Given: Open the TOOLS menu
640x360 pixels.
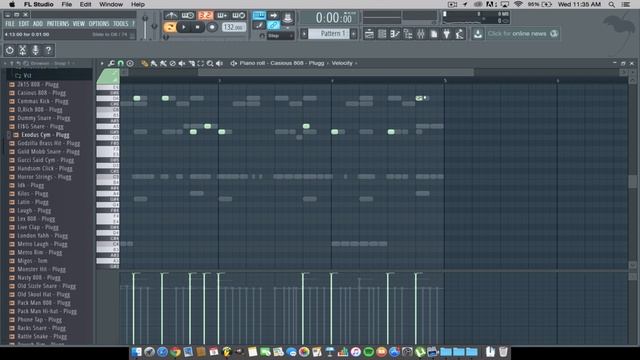Looking at the screenshot, I should [x=120, y=24].
